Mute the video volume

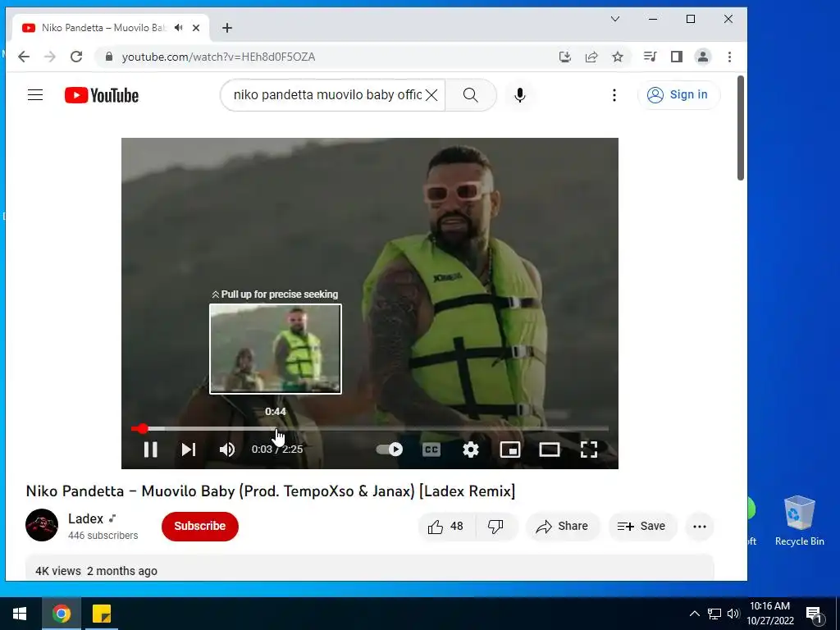(226, 450)
